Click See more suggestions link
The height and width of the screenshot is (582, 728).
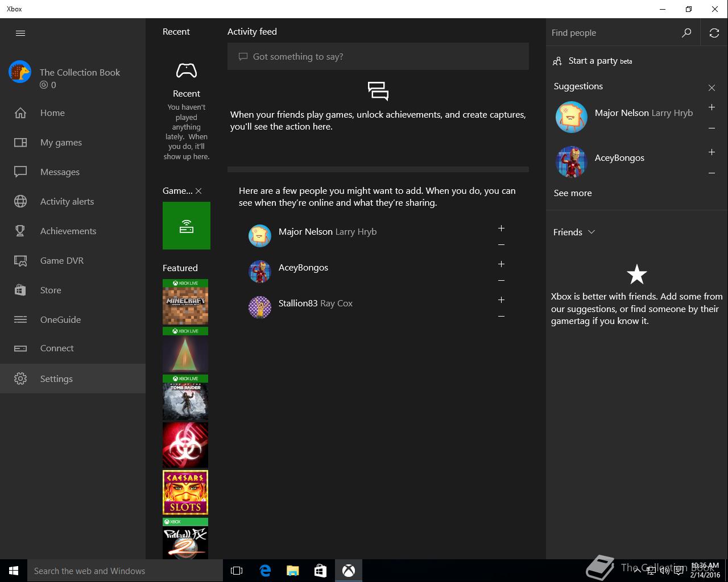pos(573,193)
